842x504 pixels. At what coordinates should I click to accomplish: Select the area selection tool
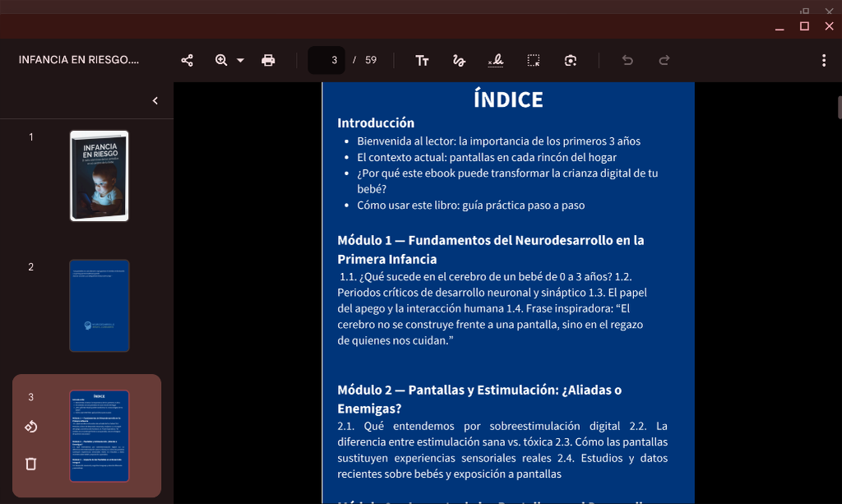[x=534, y=60]
